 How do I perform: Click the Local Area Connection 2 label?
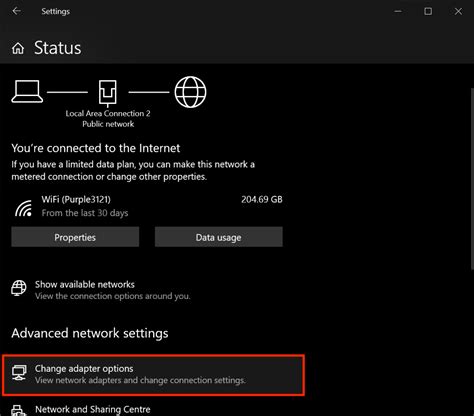pyautogui.click(x=108, y=113)
